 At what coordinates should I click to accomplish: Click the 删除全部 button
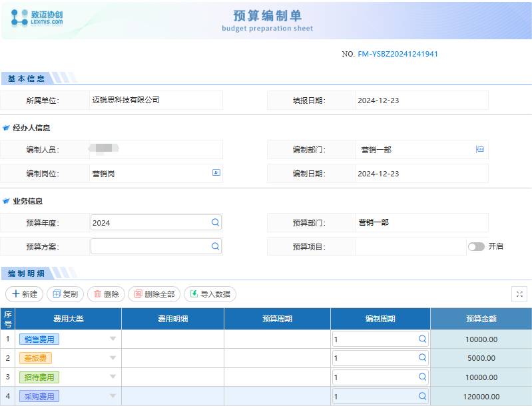[154, 294]
